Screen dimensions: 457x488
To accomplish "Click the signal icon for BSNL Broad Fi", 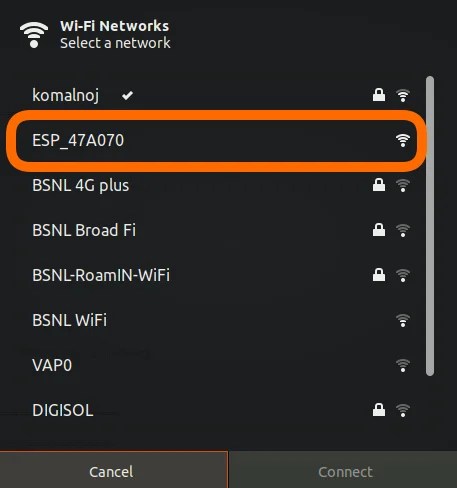I will [403, 230].
